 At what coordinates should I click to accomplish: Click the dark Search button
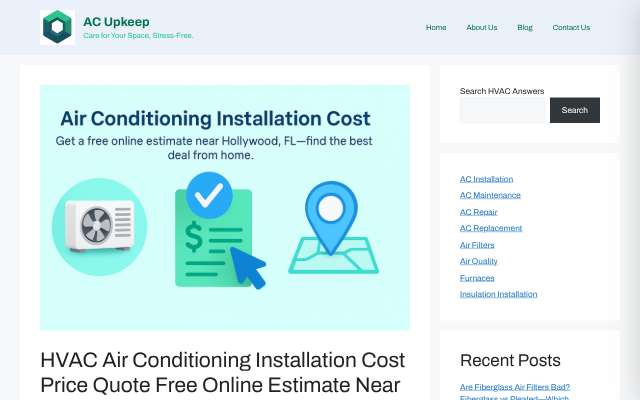(x=575, y=110)
